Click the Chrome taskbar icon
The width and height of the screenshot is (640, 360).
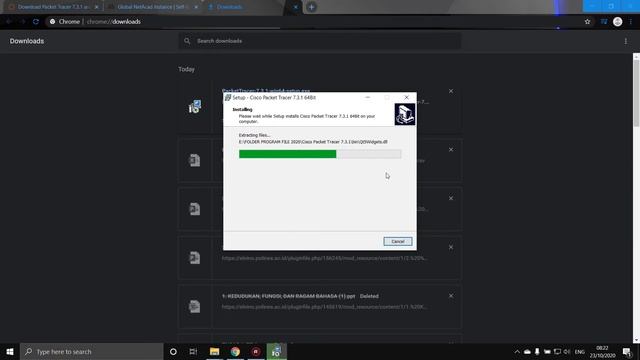coord(235,351)
